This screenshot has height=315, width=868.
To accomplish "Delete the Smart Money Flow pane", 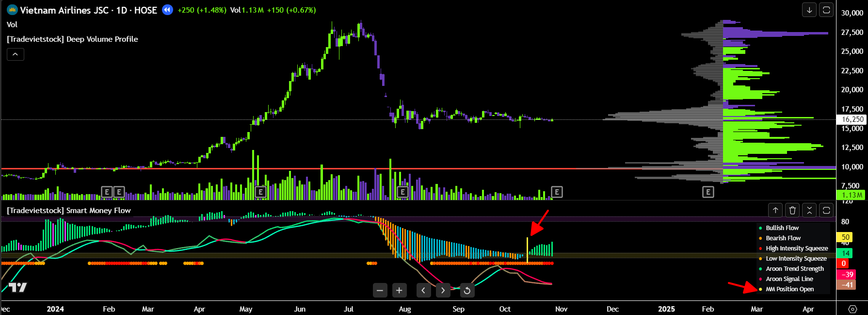I will (x=792, y=210).
